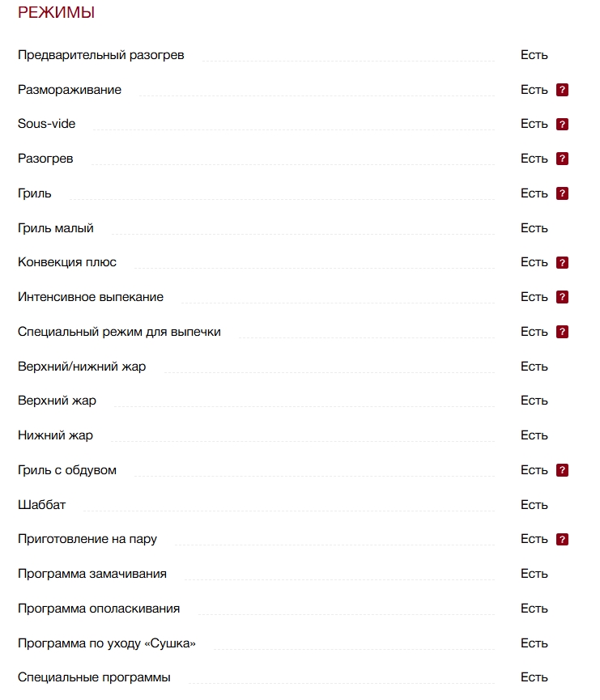This screenshot has height=700, width=600.
Task: Click Программа по уходу «Сушка» label
Action: (x=107, y=643)
